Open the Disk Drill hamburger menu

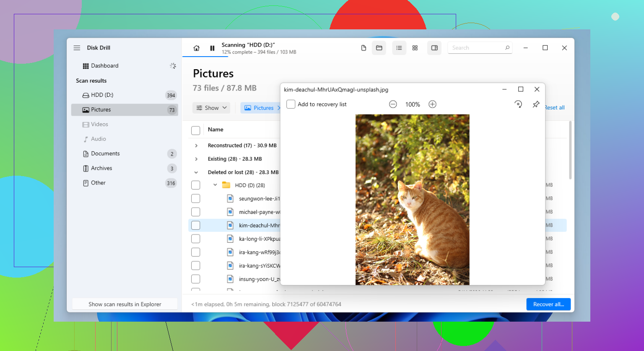[77, 48]
